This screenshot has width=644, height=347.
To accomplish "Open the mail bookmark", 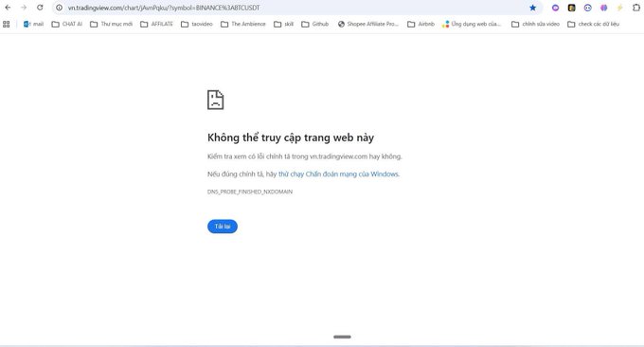I will (x=33, y=25).
